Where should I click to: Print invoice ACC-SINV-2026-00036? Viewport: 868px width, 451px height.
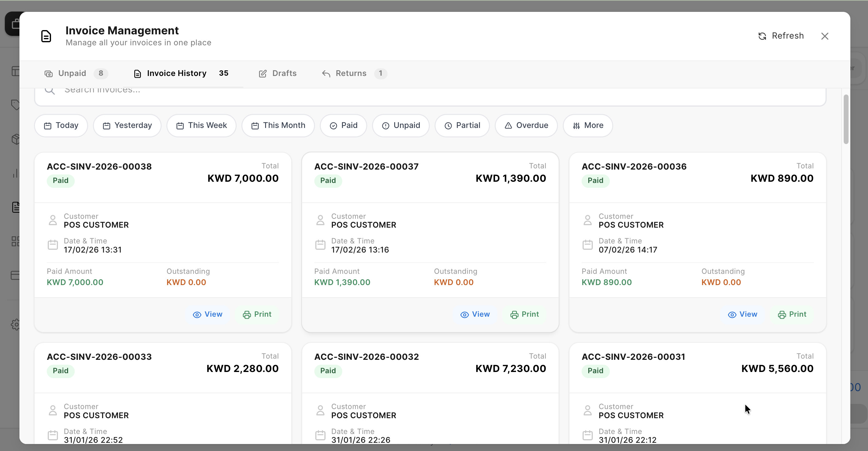(792, 314)
